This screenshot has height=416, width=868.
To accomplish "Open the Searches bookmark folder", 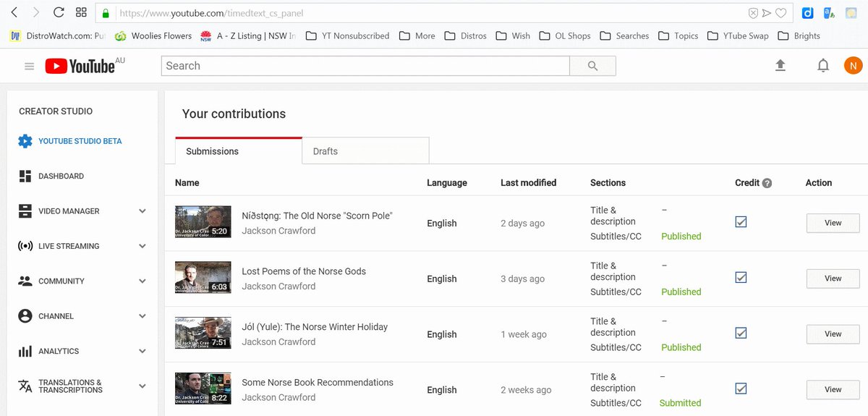I will click(x=625, y=35).
